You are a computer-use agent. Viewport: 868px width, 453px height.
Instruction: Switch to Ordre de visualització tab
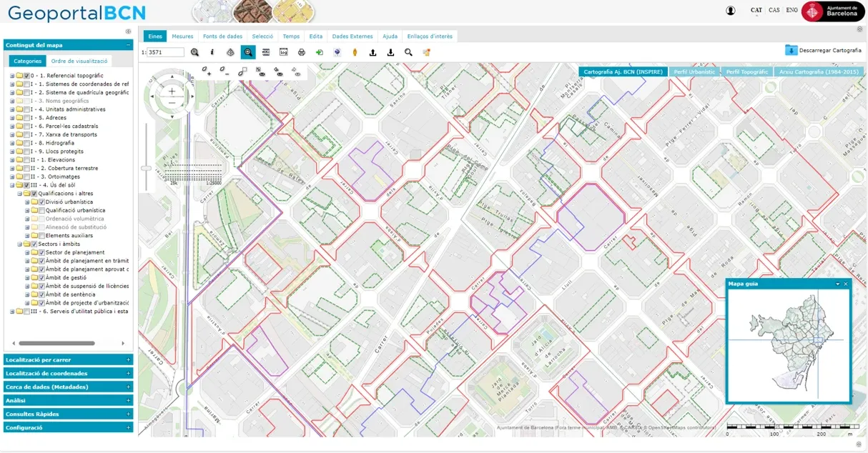click(x=79, y=61)
